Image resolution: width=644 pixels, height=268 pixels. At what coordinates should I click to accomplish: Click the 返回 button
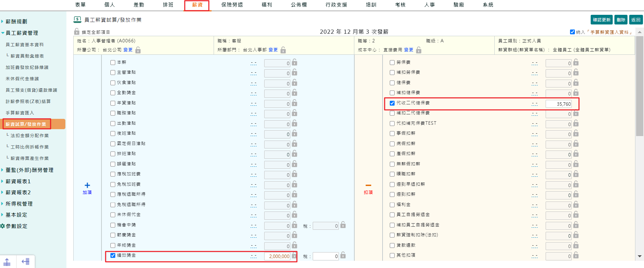(636, 20)
